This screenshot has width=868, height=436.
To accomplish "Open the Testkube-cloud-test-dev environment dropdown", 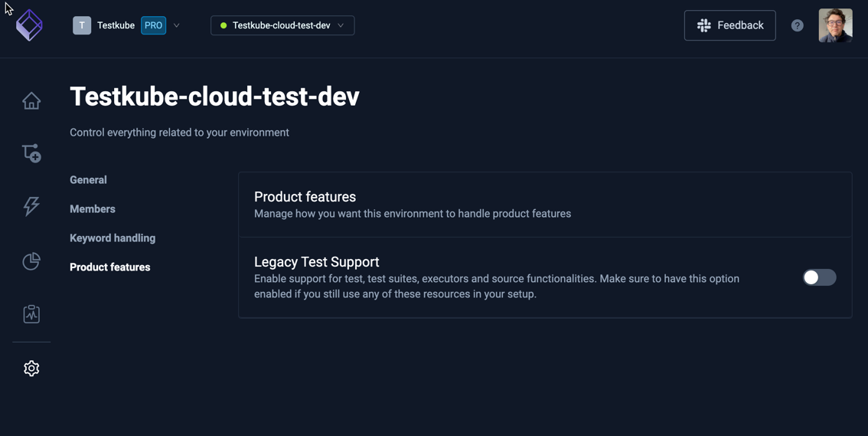I will [282, 25].
